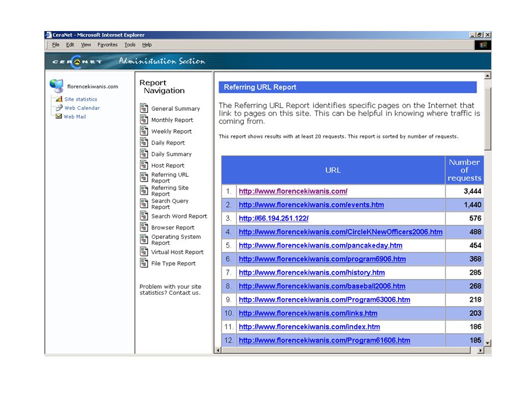
Task: Click the Monthly Report document icon
Action: pos(144,120)
